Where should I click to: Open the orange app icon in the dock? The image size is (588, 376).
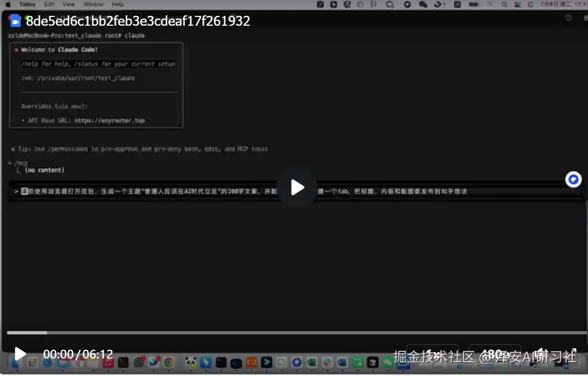(x=251, y=362)
